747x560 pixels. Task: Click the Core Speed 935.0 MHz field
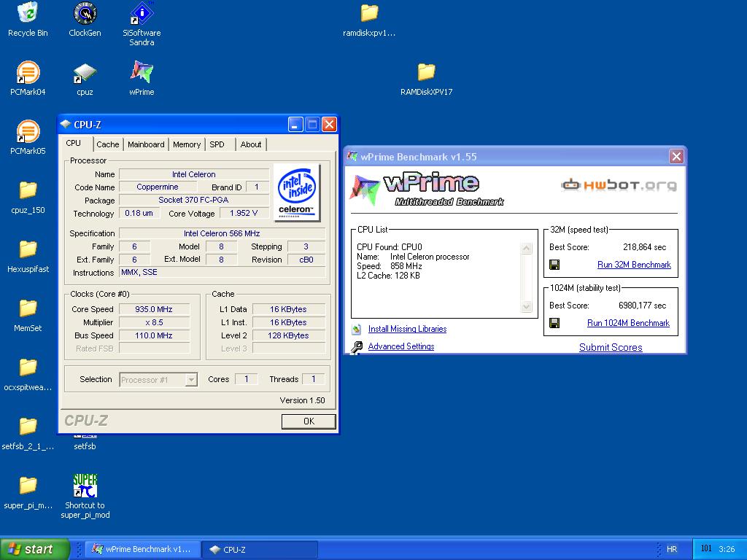(154, 309)
